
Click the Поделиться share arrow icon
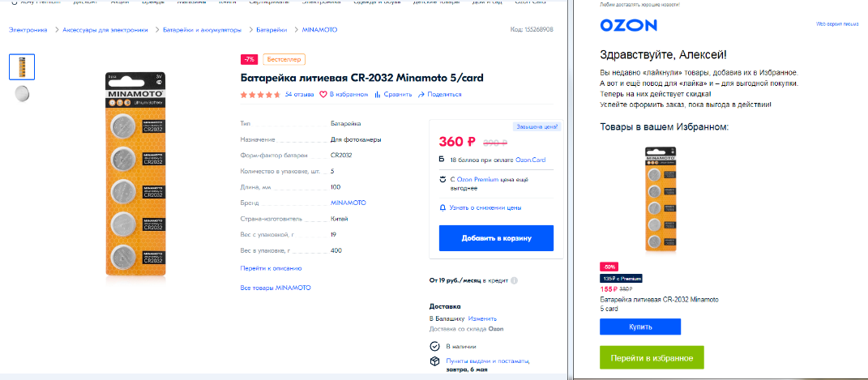click(421, 95)
